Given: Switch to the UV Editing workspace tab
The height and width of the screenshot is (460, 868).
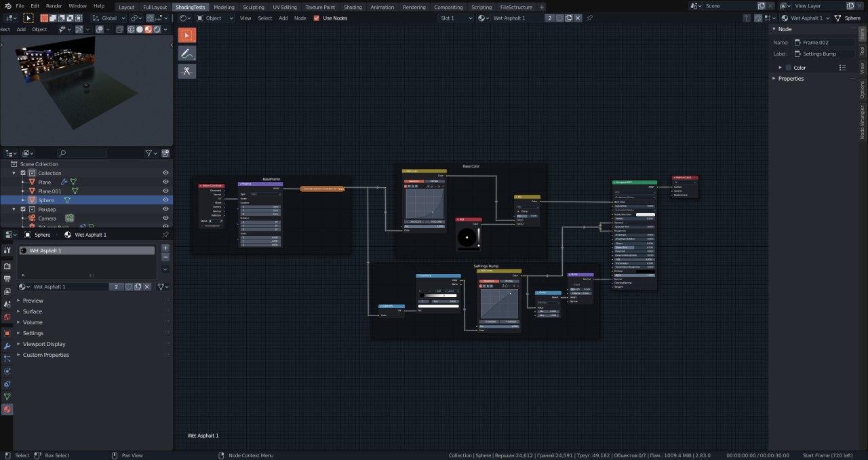Looking at the screenshot, I should (x=285, y=7).
